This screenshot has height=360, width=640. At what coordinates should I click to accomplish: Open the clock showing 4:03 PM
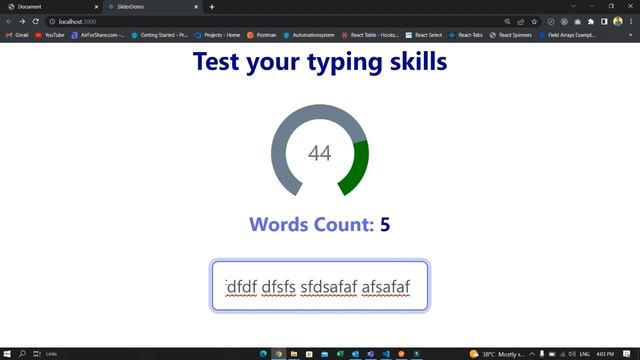click(x=605, y=354)
